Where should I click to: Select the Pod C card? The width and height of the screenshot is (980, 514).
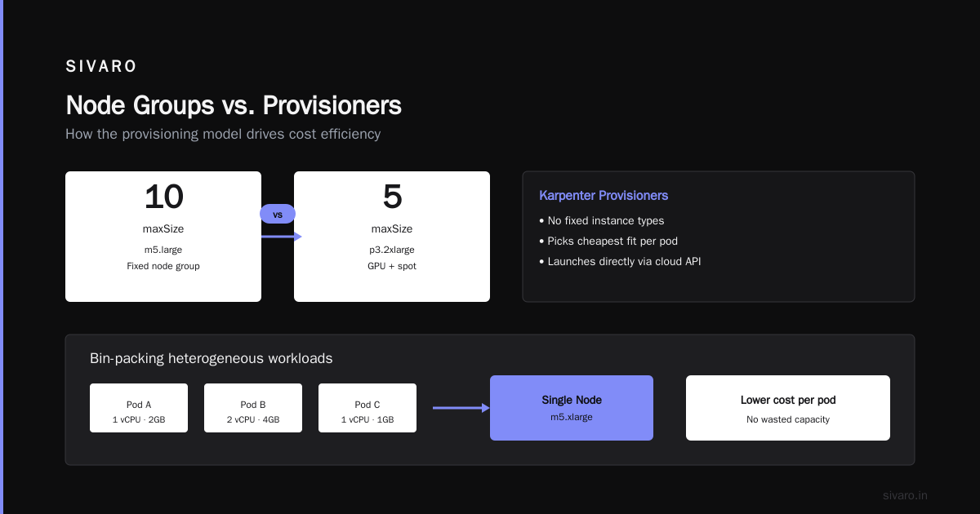tap(367, 408)
